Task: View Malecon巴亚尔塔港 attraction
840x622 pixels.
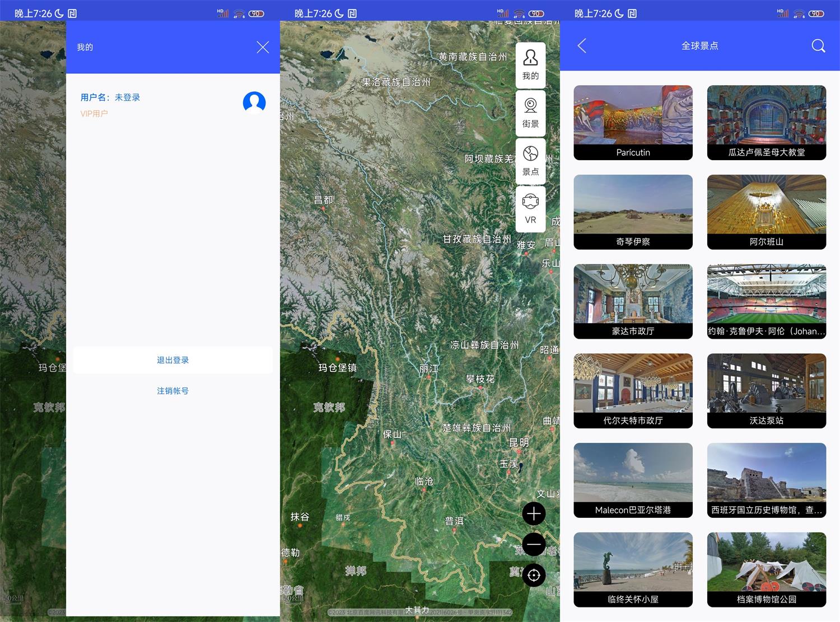Action: [x=633, y=480]
